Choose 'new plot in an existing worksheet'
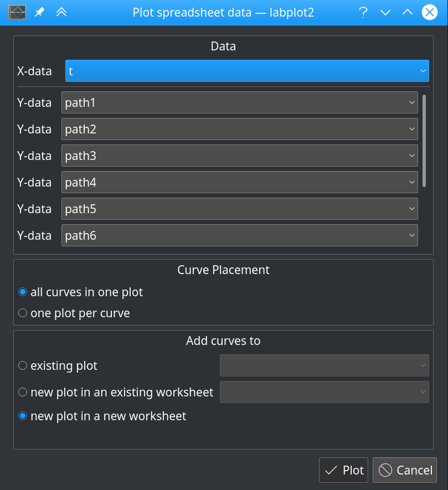The width and height of the screenshot is (448, 490). (x=22, y=392)
